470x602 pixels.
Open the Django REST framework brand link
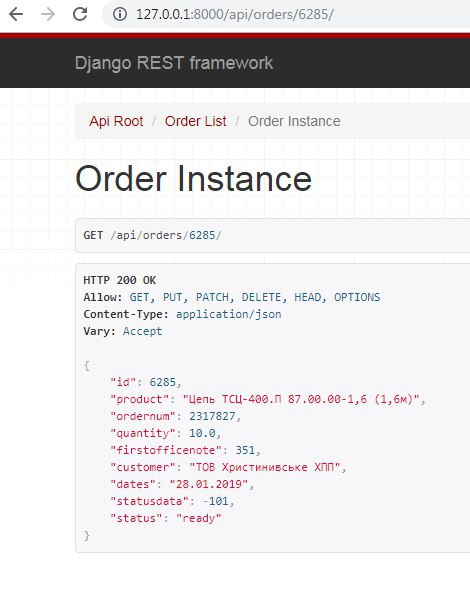tap(174, 63)
